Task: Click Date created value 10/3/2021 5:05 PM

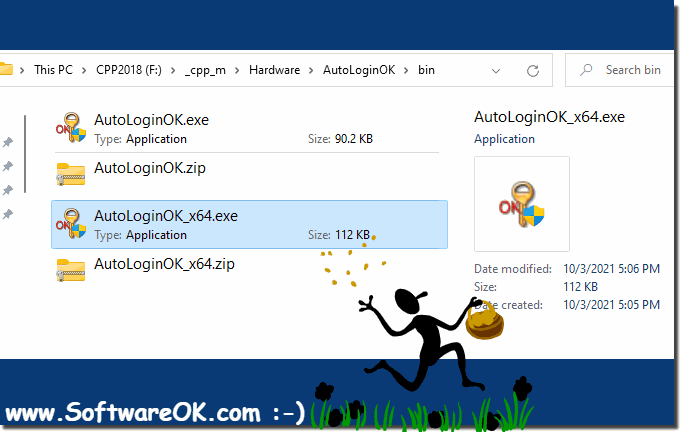Action: (612, 305)
